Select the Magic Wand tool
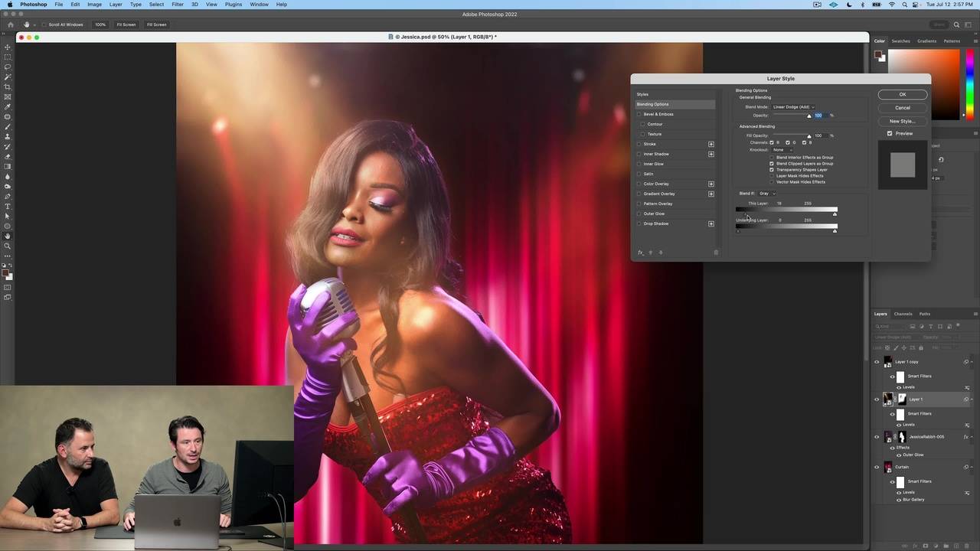This screenshot has width=980, height=551. tap(8, 77)
